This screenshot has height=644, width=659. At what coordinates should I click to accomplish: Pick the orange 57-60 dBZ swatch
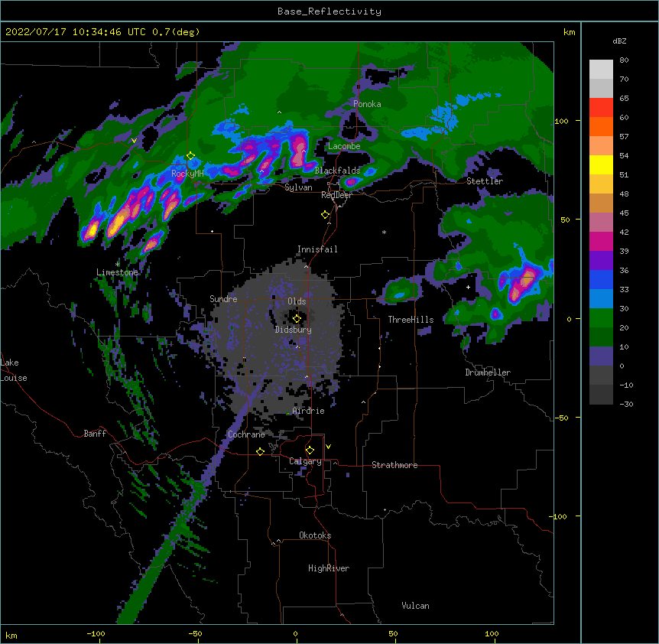pos(601,126)
